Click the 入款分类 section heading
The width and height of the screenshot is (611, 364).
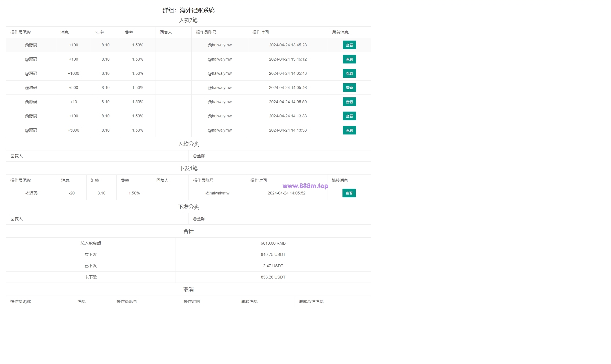coord(188,144)
